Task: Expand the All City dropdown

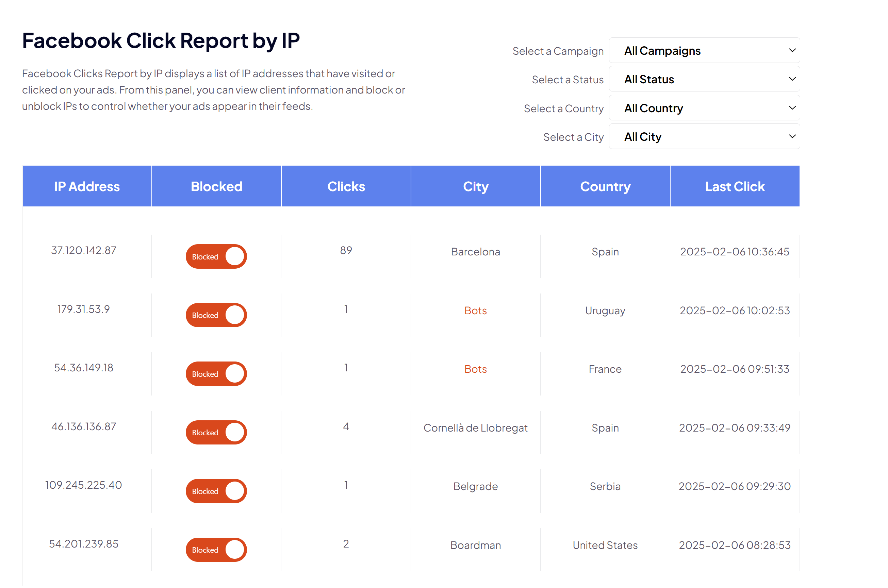Action: click(x=704, y=137)
